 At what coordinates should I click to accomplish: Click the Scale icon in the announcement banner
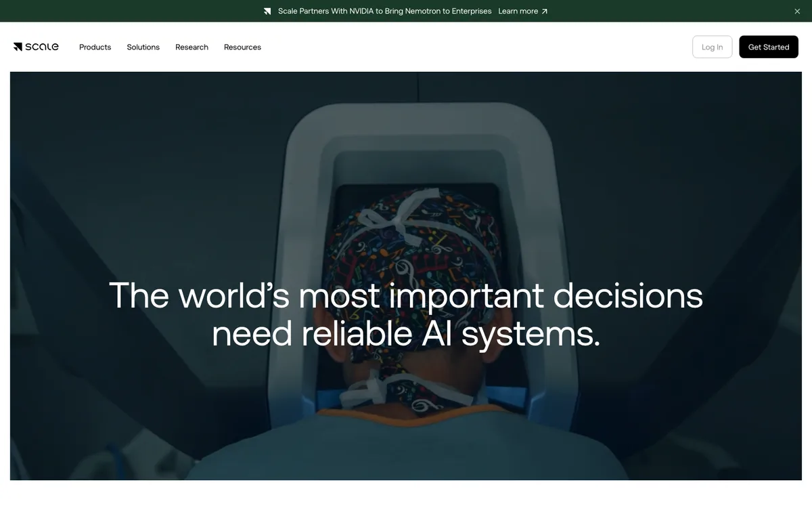pyautogui.click(x=267, y=12)
